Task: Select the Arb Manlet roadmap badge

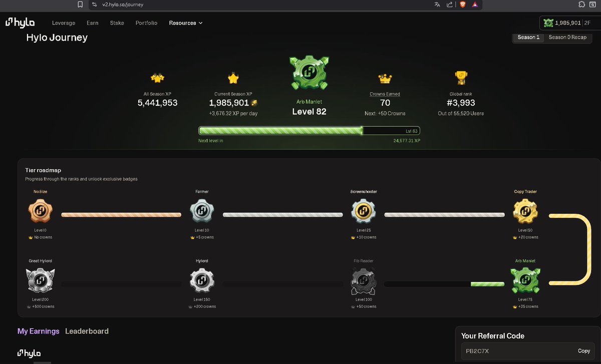Action: click(x=525, y=281)
